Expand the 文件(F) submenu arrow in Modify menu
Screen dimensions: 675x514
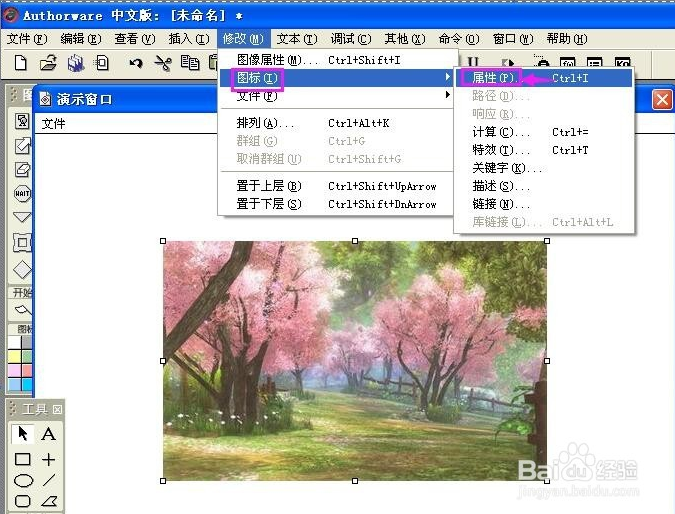(448, 95)
